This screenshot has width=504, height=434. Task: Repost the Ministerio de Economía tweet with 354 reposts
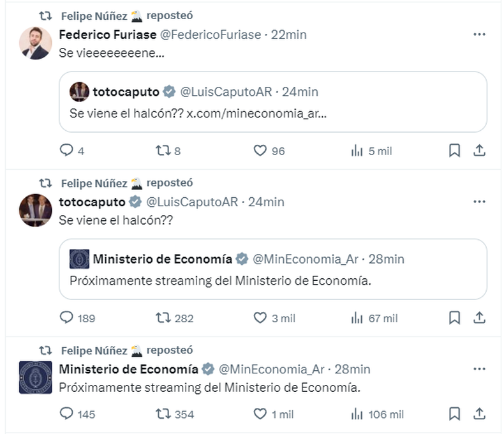pyautogui.click(x=163, y=414)
